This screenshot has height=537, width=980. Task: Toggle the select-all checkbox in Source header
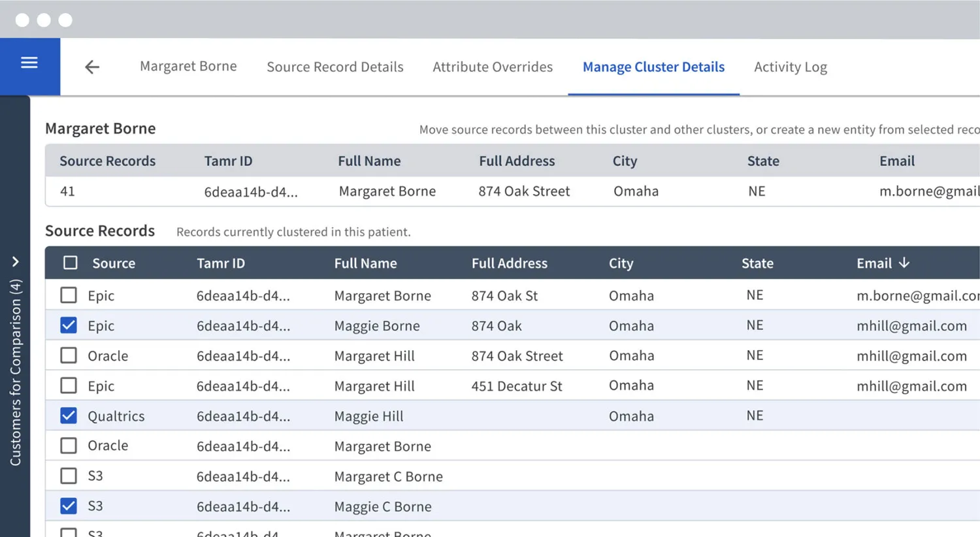[x=71, y=263]
